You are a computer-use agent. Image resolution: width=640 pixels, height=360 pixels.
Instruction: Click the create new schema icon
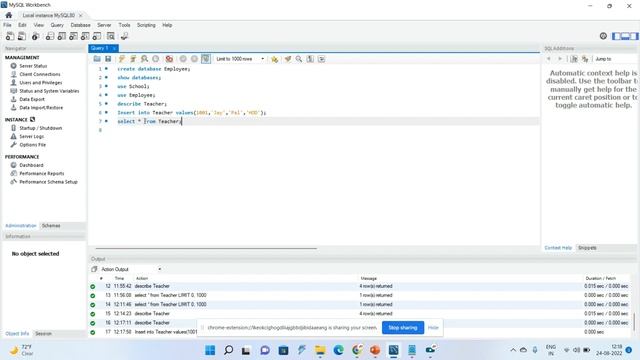(49, 36)
